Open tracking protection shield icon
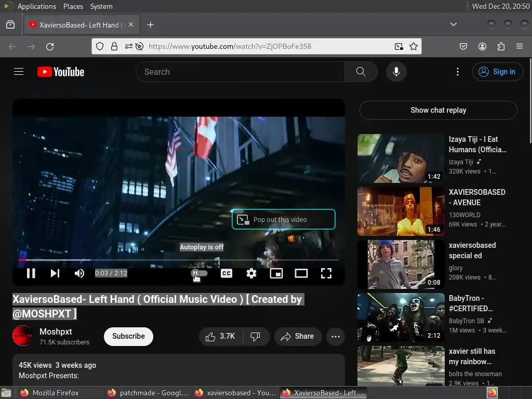The image size is (532, 399). pyautogui.click(x=99, y=46)
